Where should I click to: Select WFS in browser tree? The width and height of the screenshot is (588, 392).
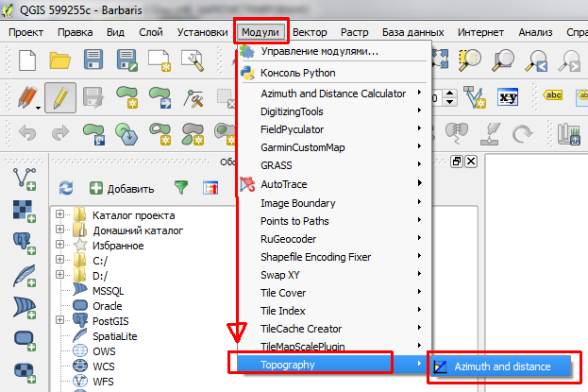[103, 382]
